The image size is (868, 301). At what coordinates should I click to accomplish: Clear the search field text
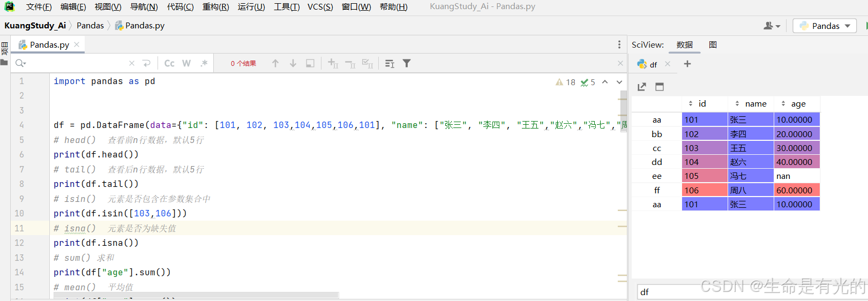(132, 63)
